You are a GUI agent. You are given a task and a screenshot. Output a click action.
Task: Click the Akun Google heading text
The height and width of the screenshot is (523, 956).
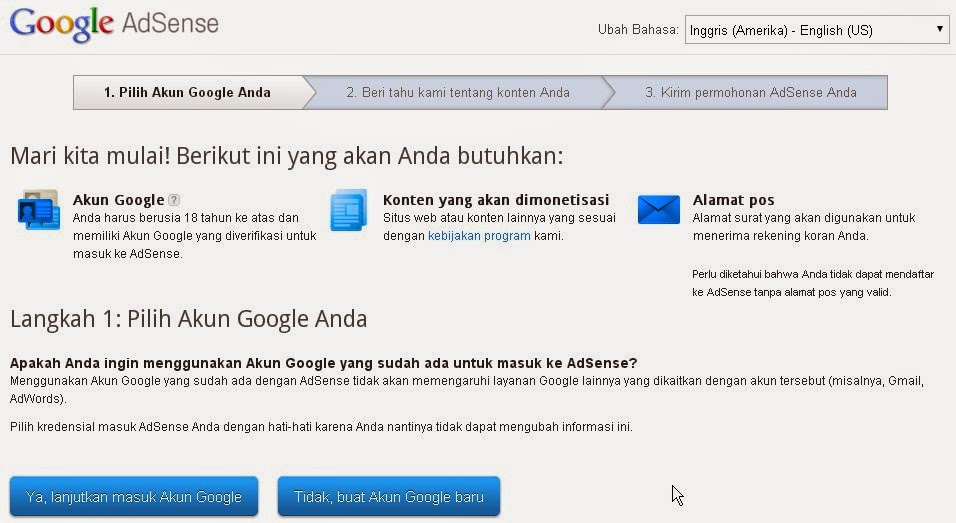118,200
